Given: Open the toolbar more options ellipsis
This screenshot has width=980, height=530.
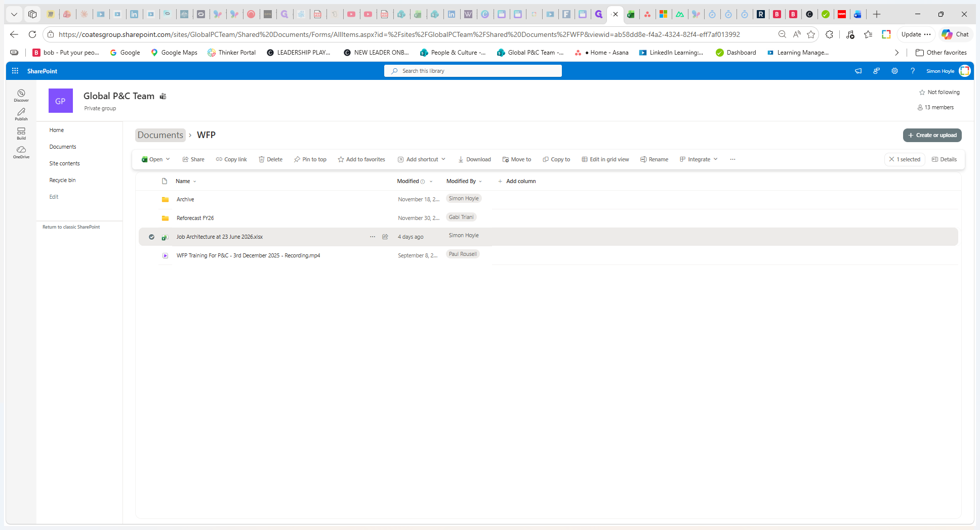Looking at the screenshot, I should click(x=732, y=159).
